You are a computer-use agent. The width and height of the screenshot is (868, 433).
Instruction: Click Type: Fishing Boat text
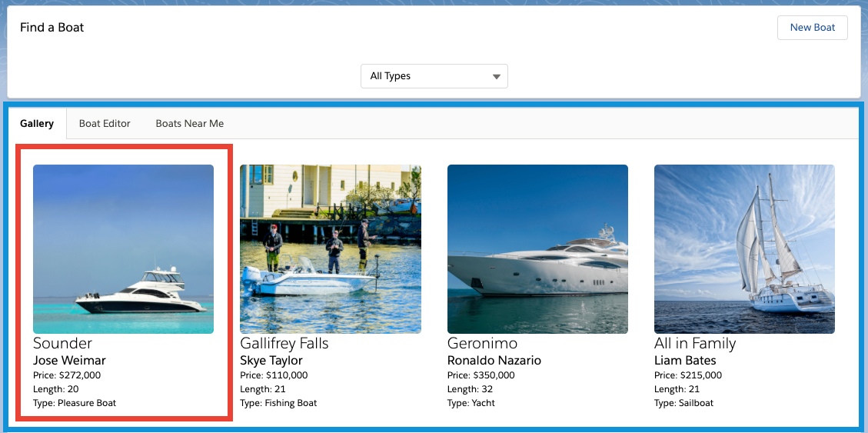point(278,403)
